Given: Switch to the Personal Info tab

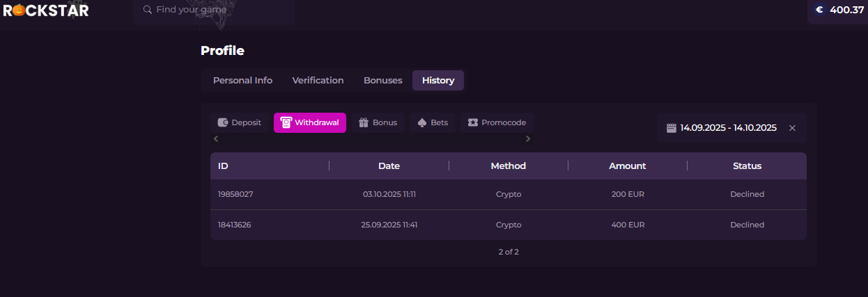Looking at the screenshot, I should click(x=242, y=81).
